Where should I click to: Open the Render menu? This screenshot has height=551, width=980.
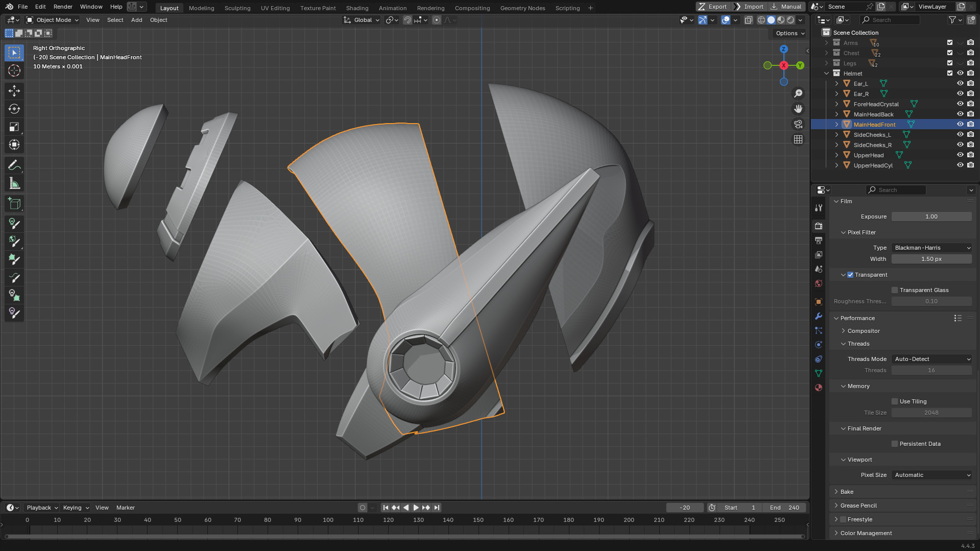[x=63, y=7]
